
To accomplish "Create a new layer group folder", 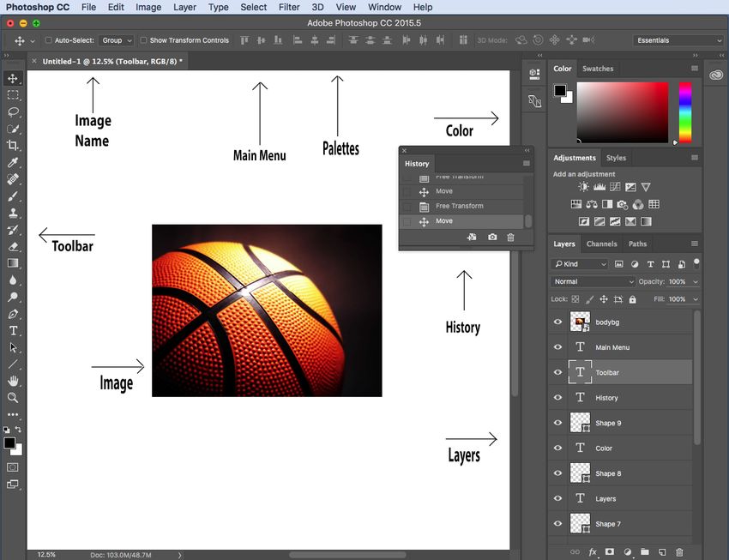I will (644, 552).
